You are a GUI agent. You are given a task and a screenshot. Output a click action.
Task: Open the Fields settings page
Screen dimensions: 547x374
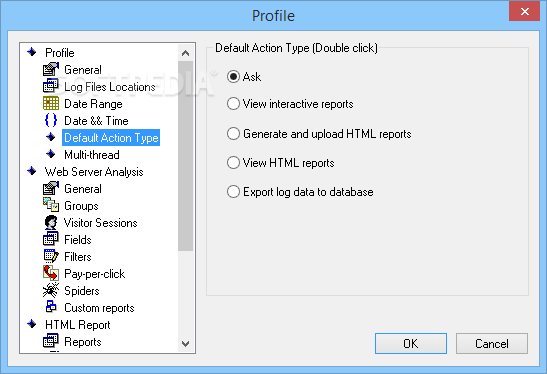(x=78, y=240)
